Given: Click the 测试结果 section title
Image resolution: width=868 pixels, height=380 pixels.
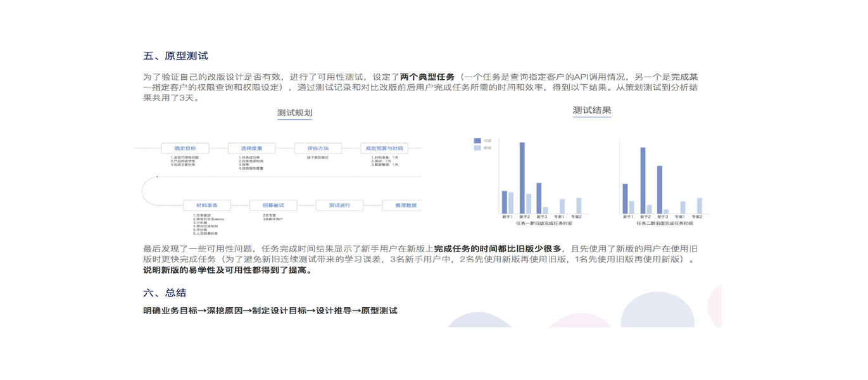Looking at the screenshot, I should click(x=592, y=110).
